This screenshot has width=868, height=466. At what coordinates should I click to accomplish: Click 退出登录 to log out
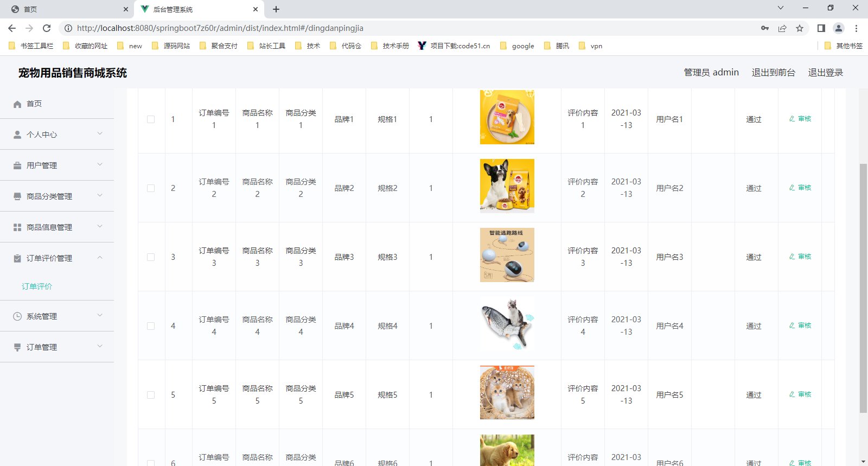[x=826, y=73]
